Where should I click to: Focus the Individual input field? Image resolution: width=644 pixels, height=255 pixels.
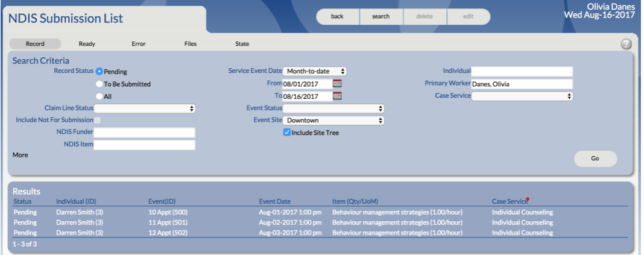pyautogui.click(x=522, y=72)
